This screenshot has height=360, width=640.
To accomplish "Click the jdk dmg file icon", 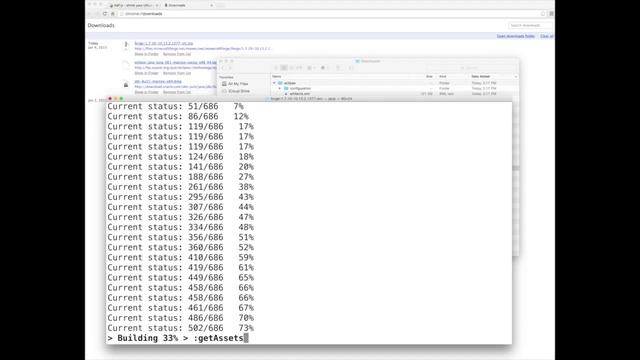I will click(x=126, y=84).
